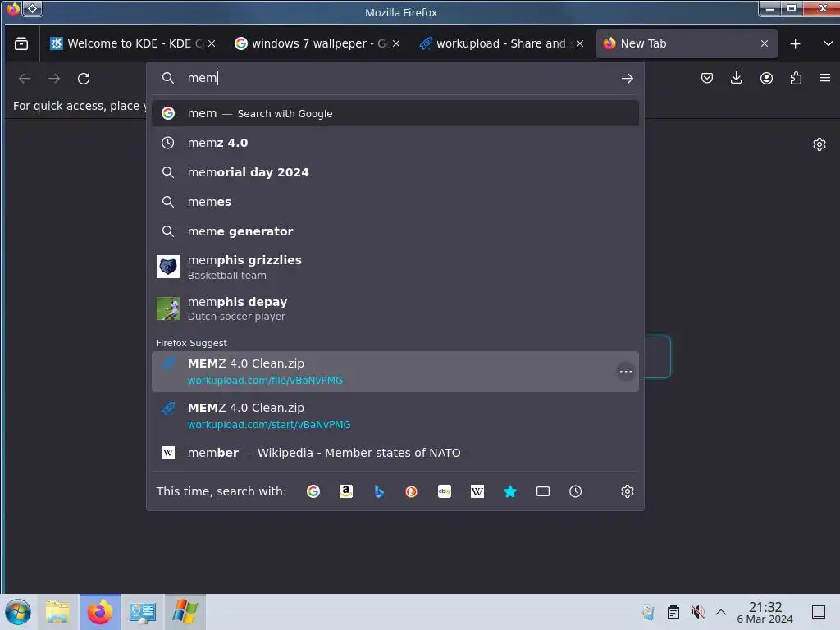Open Firefox View button in the tab bar
840x630 pixels.
coord(21,44)
